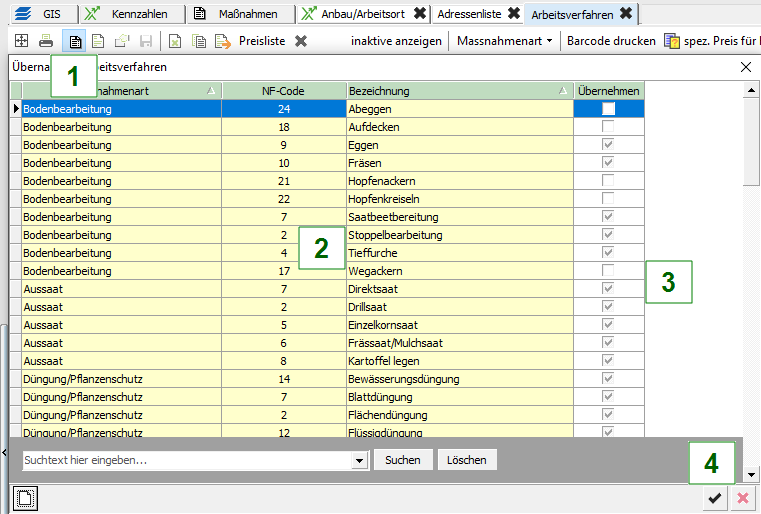The image size is (761, 514).
Task: Open the Maßnahmen tab
Action: click(x=238, y=13)
